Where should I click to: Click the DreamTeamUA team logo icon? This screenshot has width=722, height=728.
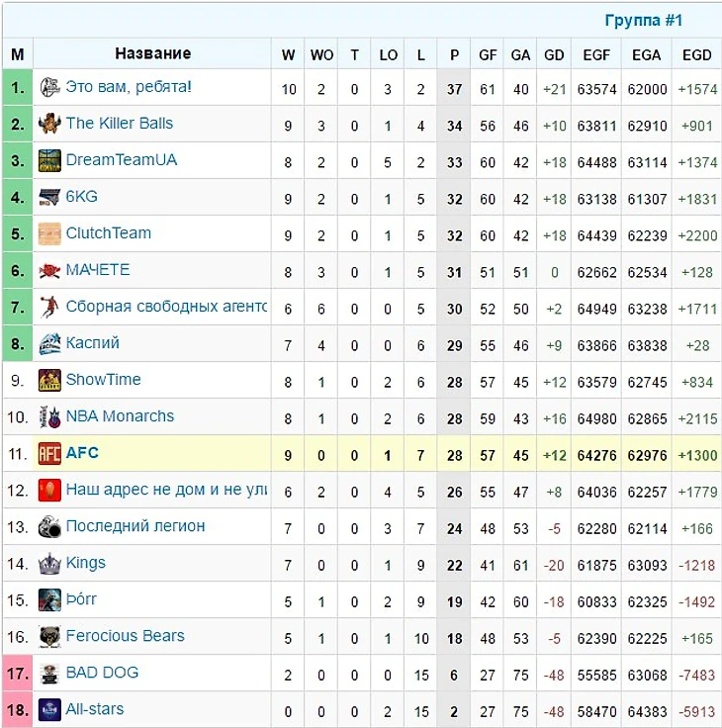[x=49, y=160]
